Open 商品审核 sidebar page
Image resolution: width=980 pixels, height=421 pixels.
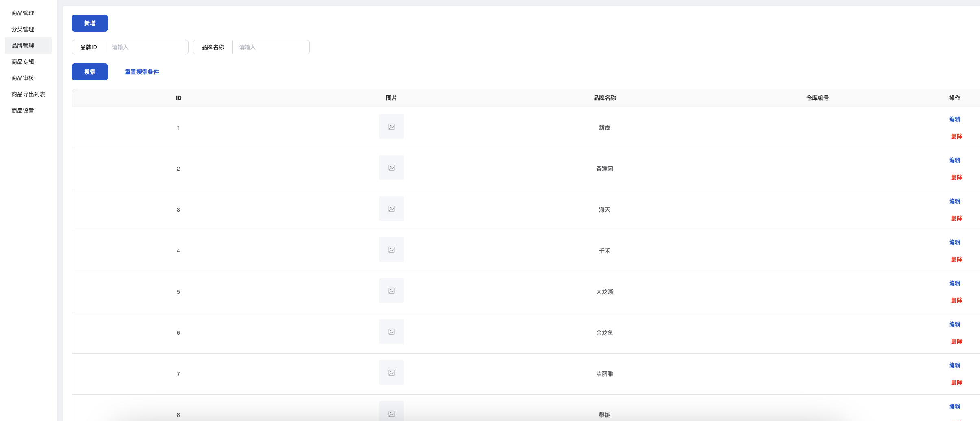coord(23,78)
